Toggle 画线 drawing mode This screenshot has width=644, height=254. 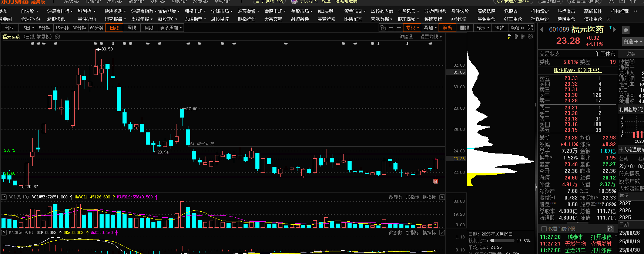click(x=464, y=28)
